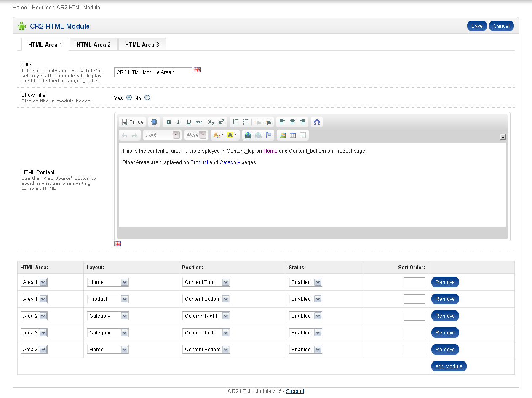Viewport: 532px width, 398px height.
Task: Open the font size (Mări) dropdown
Action: pos(196,135)
